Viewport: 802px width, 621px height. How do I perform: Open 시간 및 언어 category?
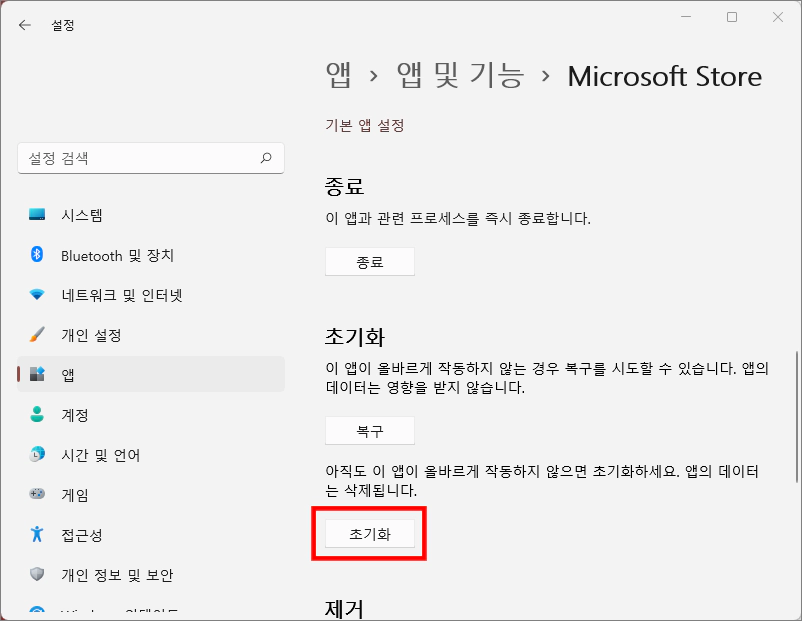click(x=151, y=454)
